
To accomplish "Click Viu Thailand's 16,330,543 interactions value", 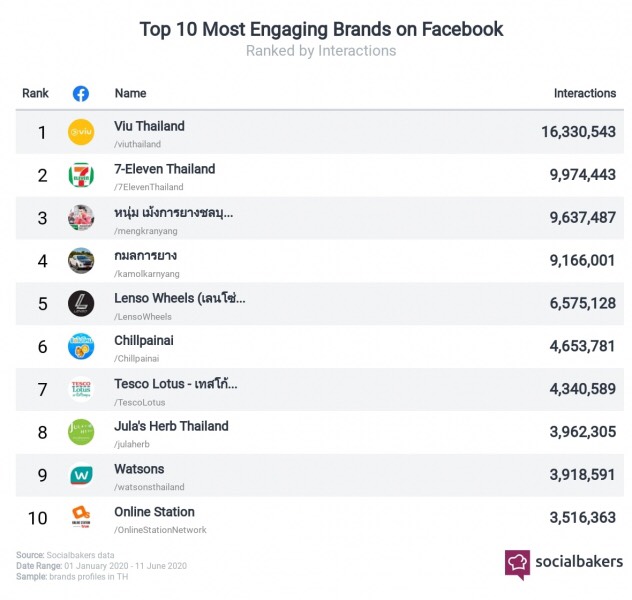I will tap(578, 132).
